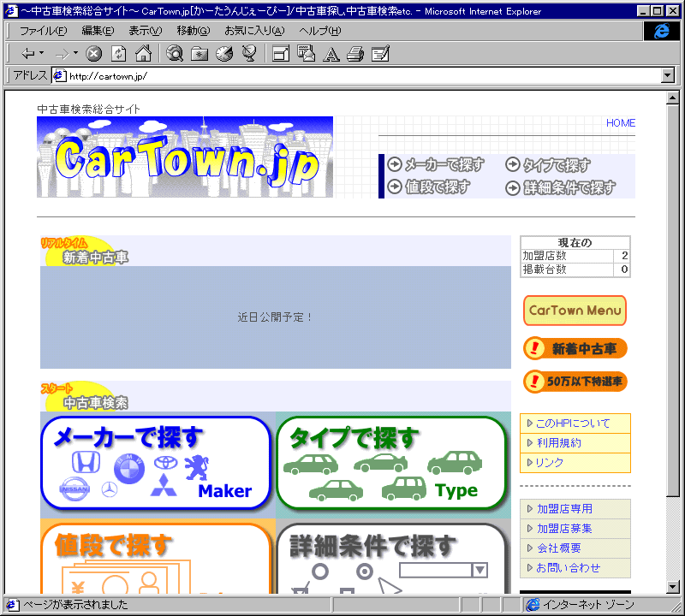685x616 pixels.
Task: Click the Edit page toolbar icon
Action: 380,54
